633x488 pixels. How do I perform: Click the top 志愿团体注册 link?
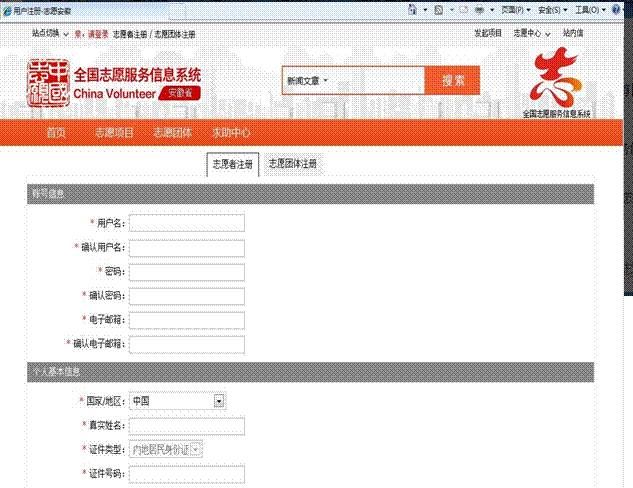point(175,34)
